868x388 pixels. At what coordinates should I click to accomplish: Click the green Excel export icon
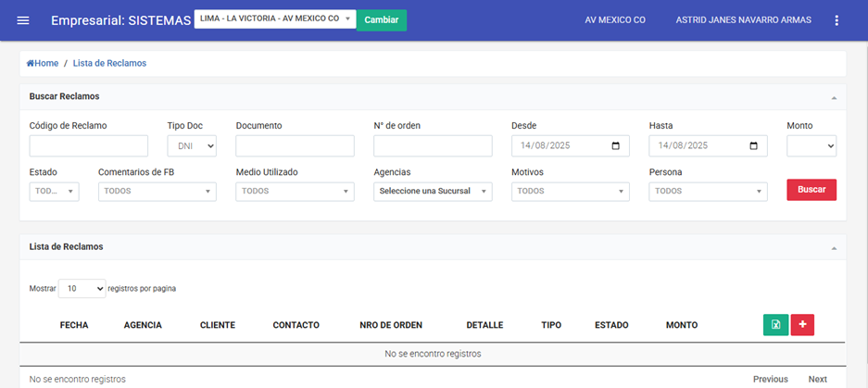(x=775, y=325)
